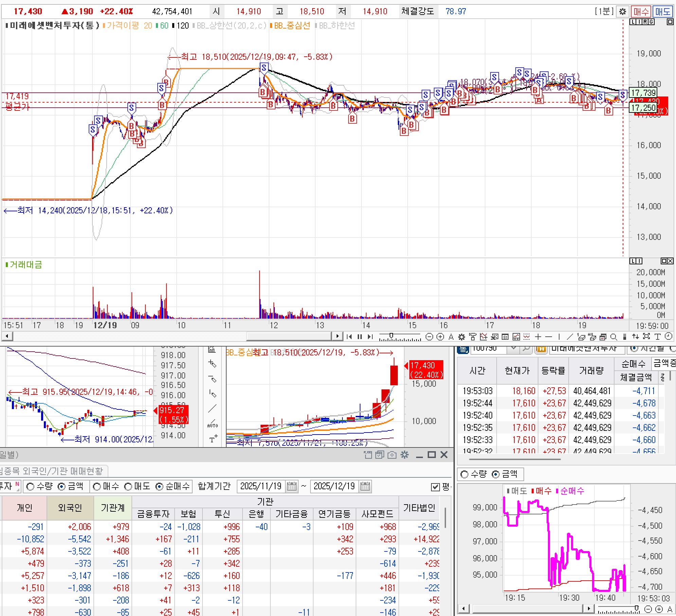This screenshot has width=676, height=616.
Task: Switch to 외국인/기관 매매현황 tab
Action: 54,471
